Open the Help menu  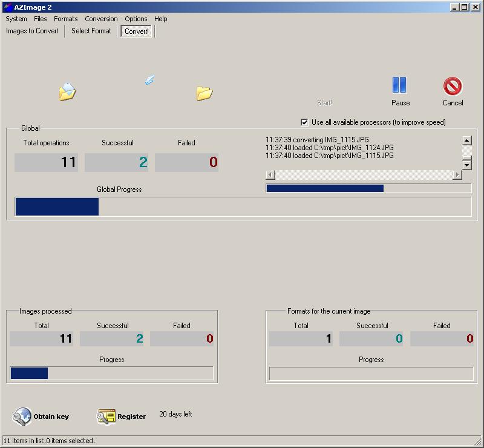click(x=160, y=19)
